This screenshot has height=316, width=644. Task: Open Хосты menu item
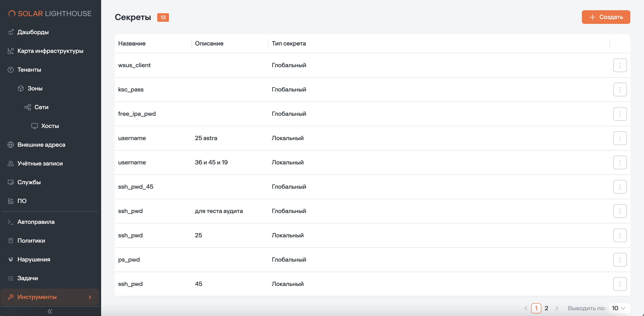click(x=50, y=126)
